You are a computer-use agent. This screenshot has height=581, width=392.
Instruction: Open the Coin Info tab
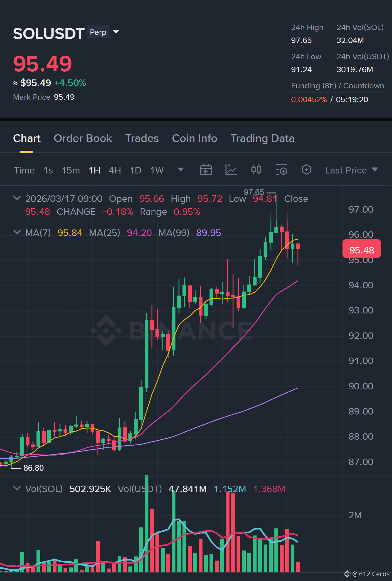tap(195, 138)
